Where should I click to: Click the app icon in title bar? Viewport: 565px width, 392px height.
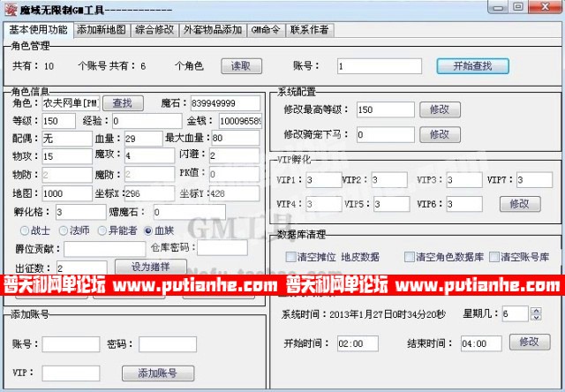(x=10, y=9)
